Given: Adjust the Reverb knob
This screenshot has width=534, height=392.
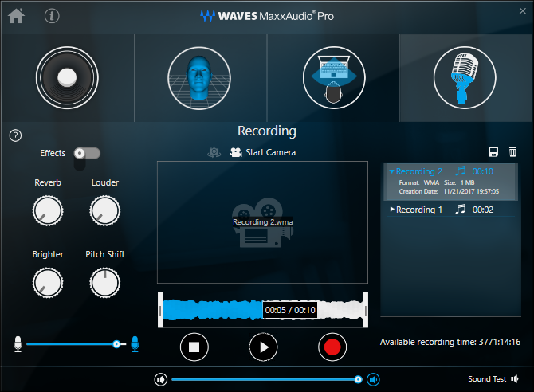Looking at the screenshot, I should pyautogui.click(x=48, y=211).
